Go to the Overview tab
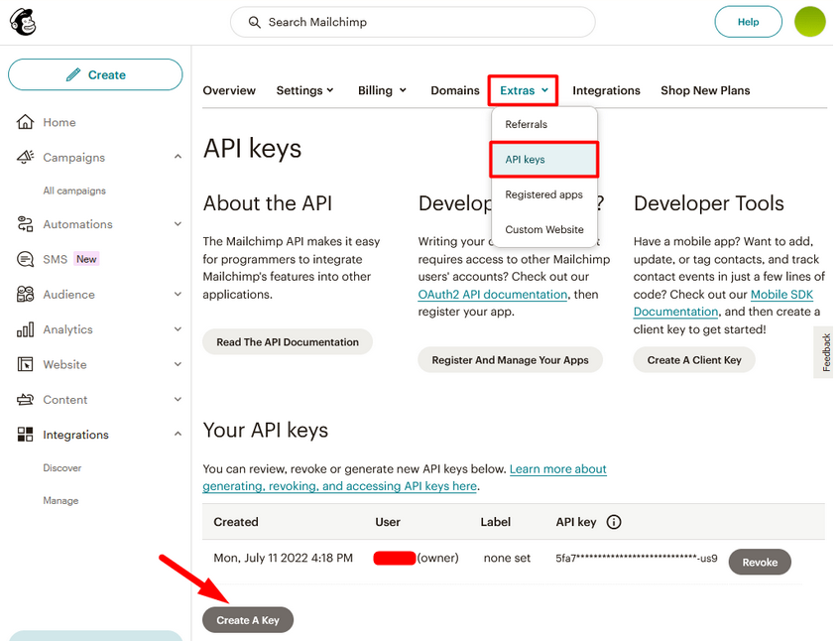840x641 pixels. click(x=229, y=90)
